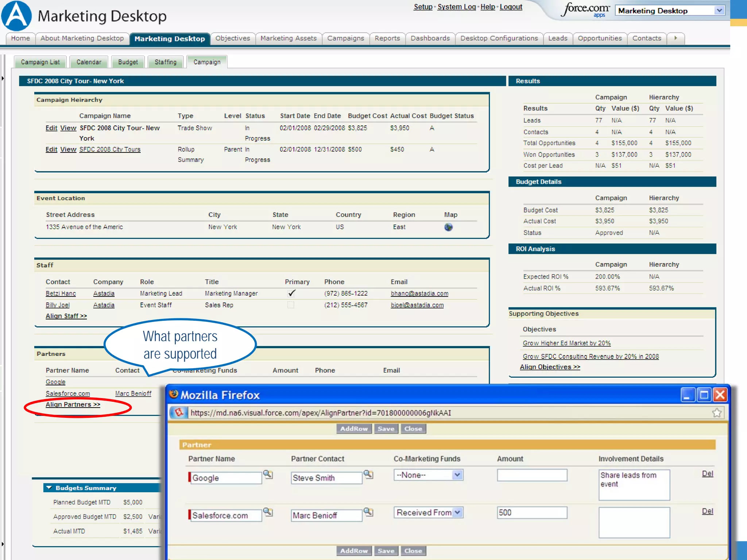
Task: Click the bookmark star in Firefox address bar
Action: [716, 413]
